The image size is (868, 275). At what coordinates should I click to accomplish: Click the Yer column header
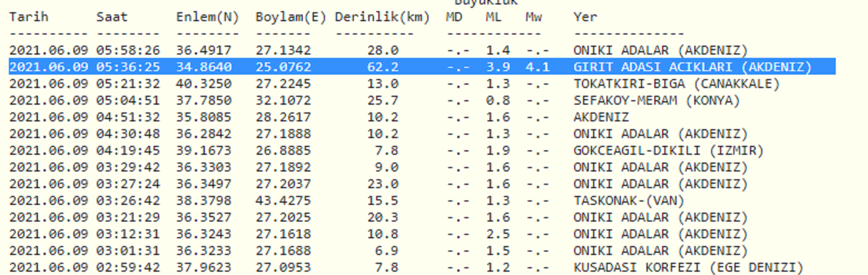point(585,17)
